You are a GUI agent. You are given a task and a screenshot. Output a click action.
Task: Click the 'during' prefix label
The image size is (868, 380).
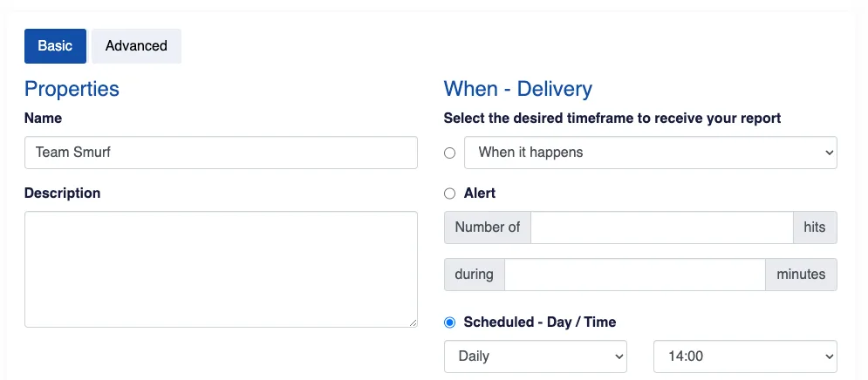[x=475, y=275]
